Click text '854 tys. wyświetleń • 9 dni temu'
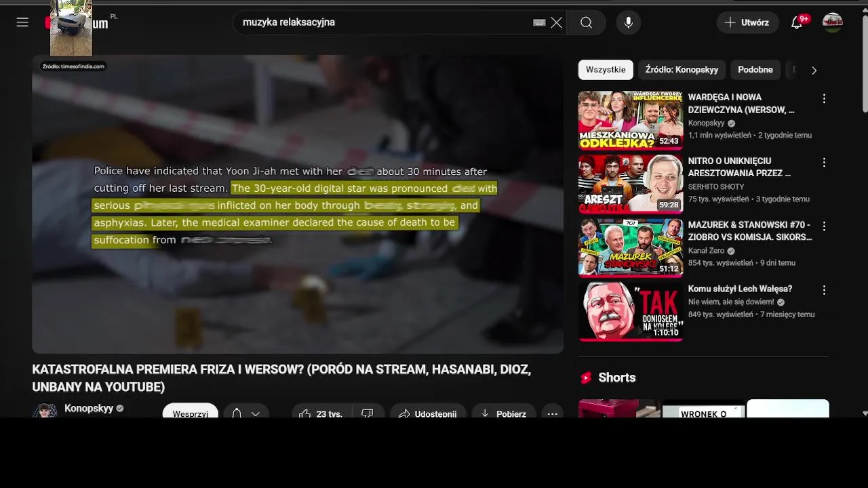The image size is (868, 488). point(742,262)
